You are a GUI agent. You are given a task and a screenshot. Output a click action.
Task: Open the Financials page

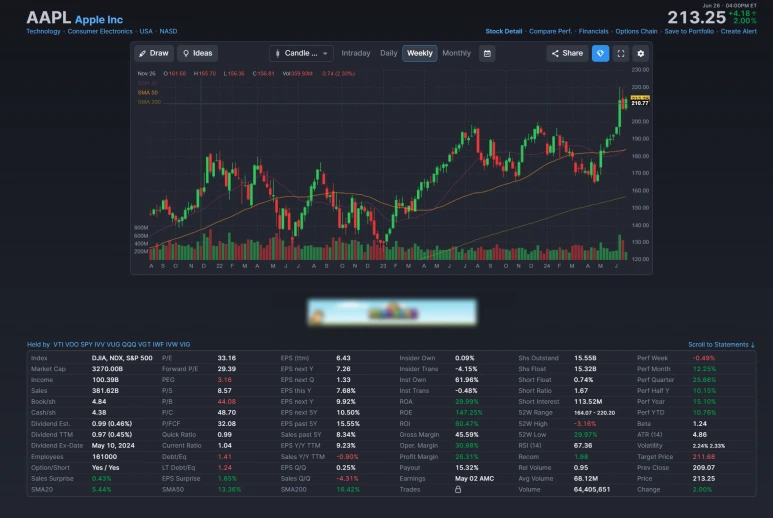(x=594, y=31)
